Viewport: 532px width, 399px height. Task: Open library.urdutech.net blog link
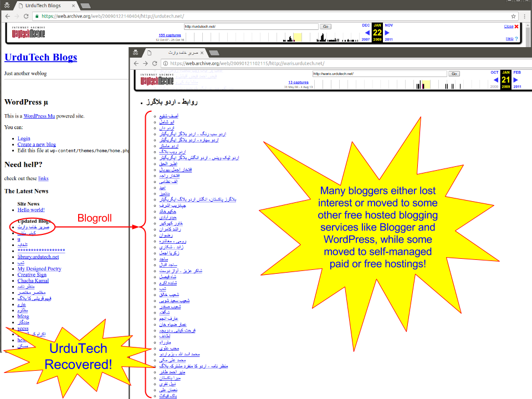[38, 257]
